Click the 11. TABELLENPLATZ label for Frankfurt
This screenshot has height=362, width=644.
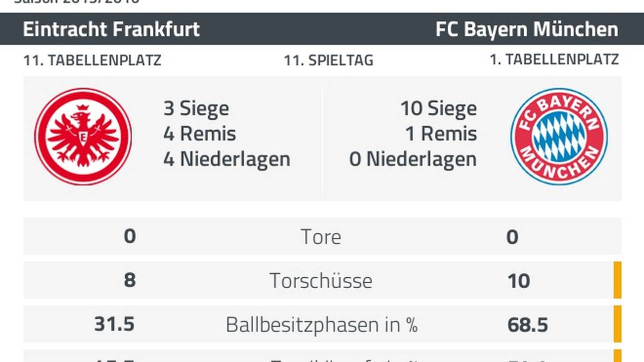coord(92,61)
